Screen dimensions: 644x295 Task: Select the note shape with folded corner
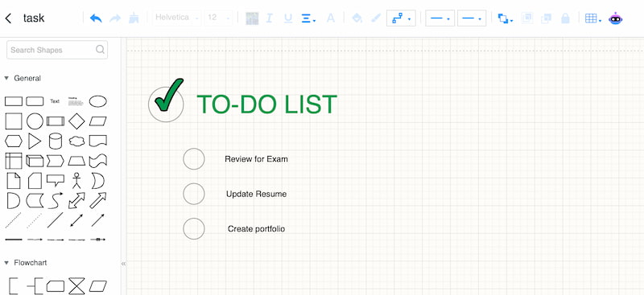click(x=14, y=181)
